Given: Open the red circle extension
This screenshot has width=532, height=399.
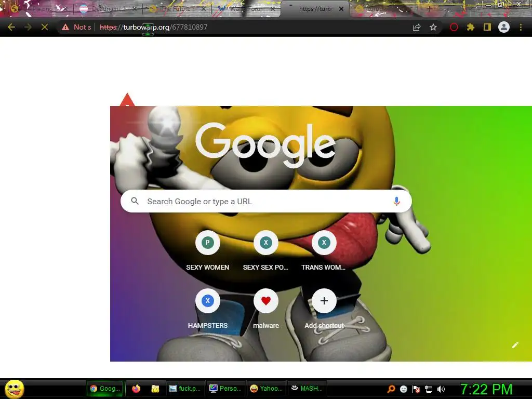Looking at the screenshot, I should (x=454, y=27).
